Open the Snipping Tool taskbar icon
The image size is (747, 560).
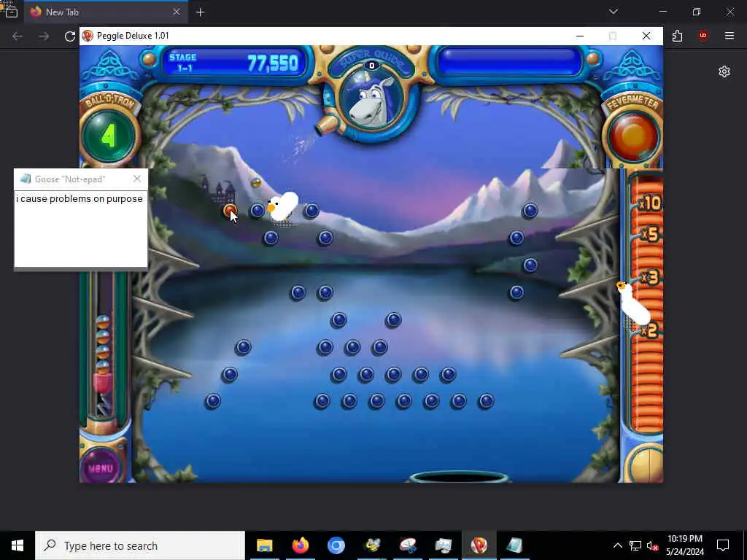coord(408,545)
